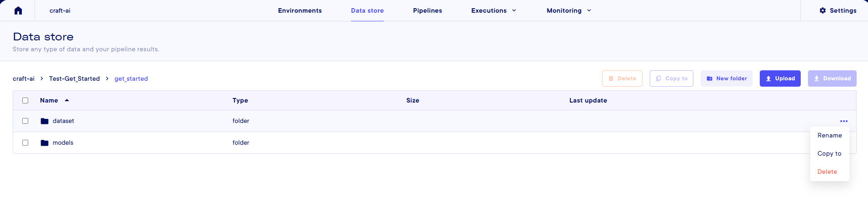This screenshot has height=201, width=868.
Task: Expand the Executions dropdown menu
Action: (x=494, y=10)
